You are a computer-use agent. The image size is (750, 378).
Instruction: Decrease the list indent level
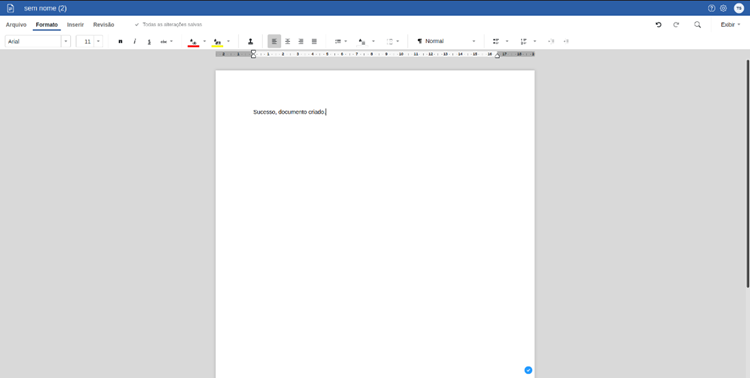click(551, 42)
